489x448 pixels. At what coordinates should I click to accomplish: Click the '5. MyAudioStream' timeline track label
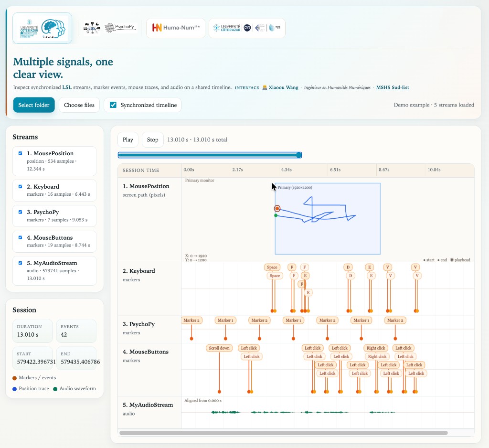[148, 405]
